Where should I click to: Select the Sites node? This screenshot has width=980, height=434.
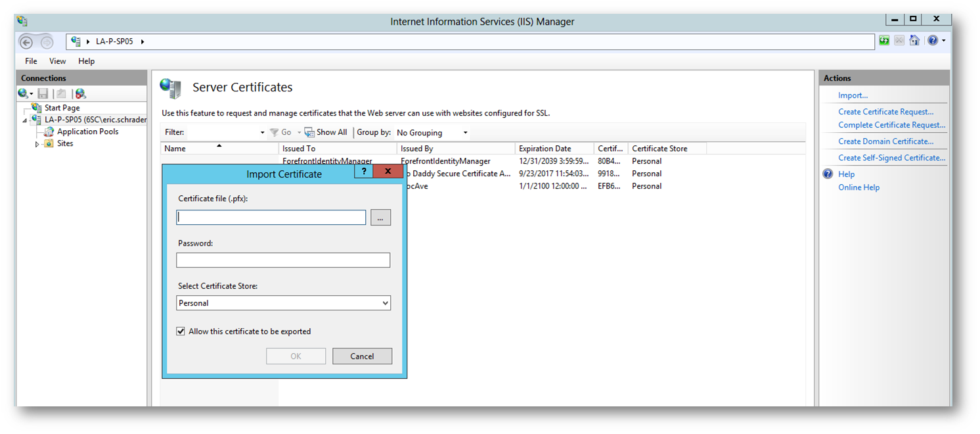[x=64, y=143]
